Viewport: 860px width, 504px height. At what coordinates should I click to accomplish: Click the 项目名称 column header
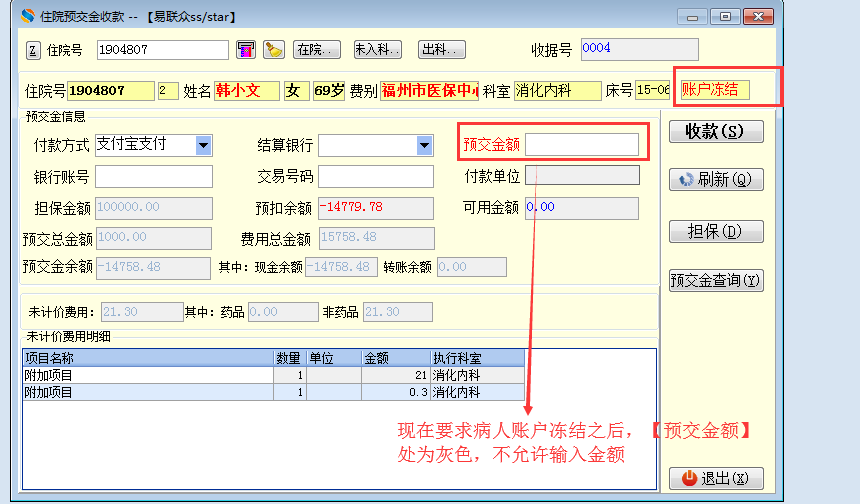pos(148,358)
